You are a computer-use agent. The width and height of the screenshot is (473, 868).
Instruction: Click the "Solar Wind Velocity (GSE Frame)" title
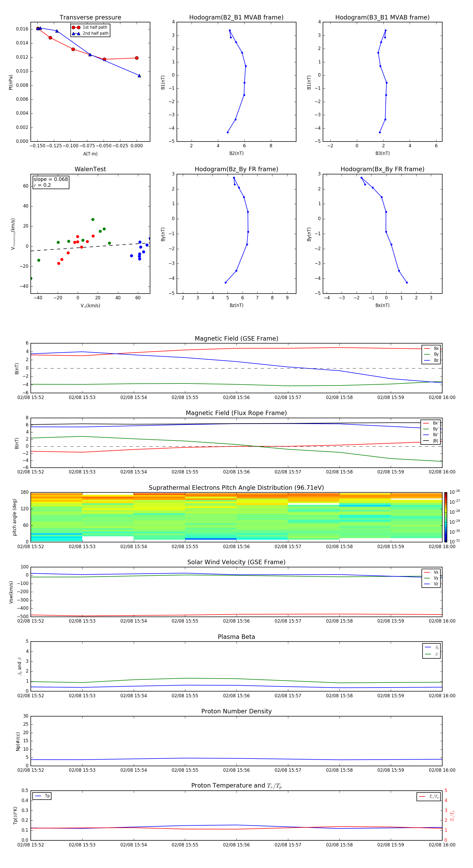236,562
